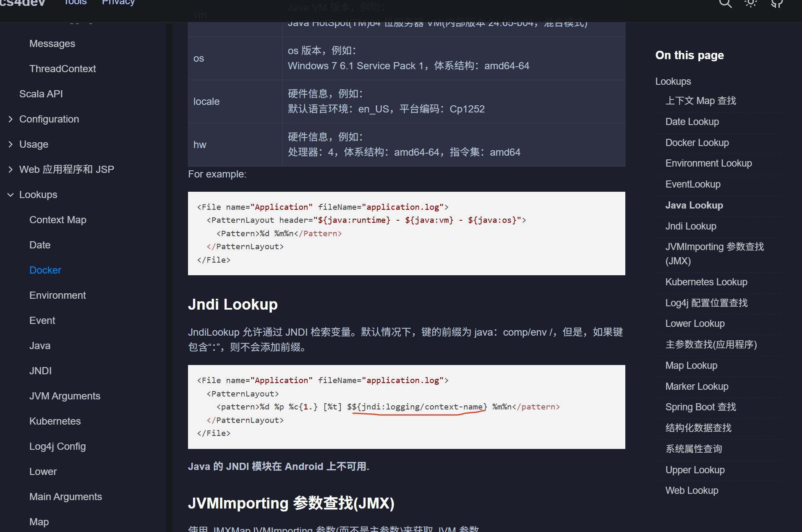Jump to EventLookup section
Image resolution: width=802 pixels, height=532 pixels.
pos(693,184)
